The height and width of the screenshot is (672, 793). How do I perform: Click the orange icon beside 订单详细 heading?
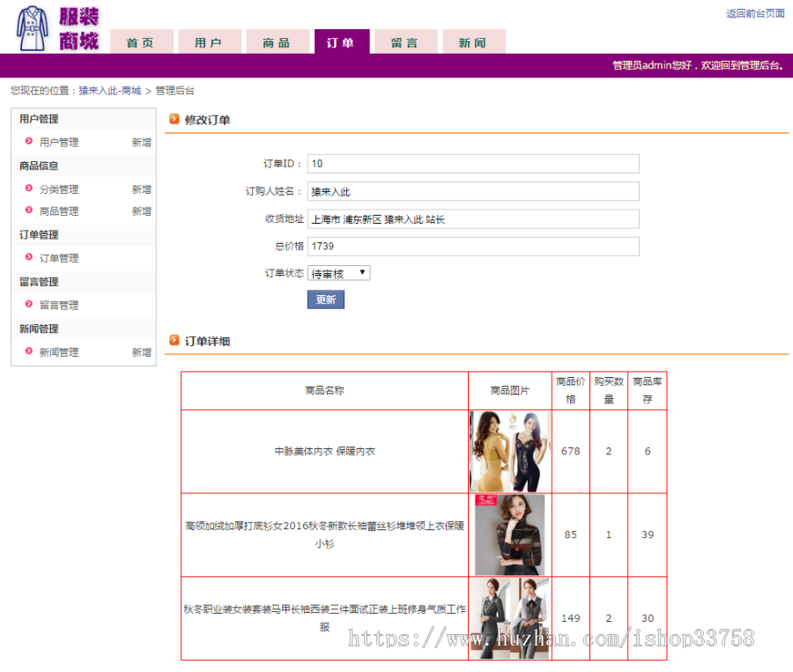[173, 341]
